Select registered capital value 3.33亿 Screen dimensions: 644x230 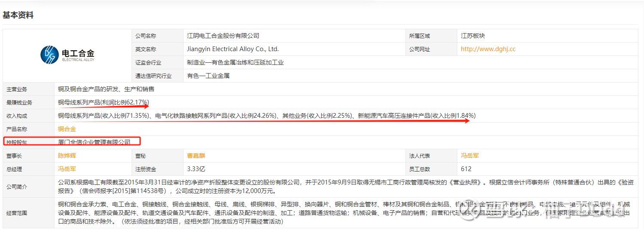[196, 169]
